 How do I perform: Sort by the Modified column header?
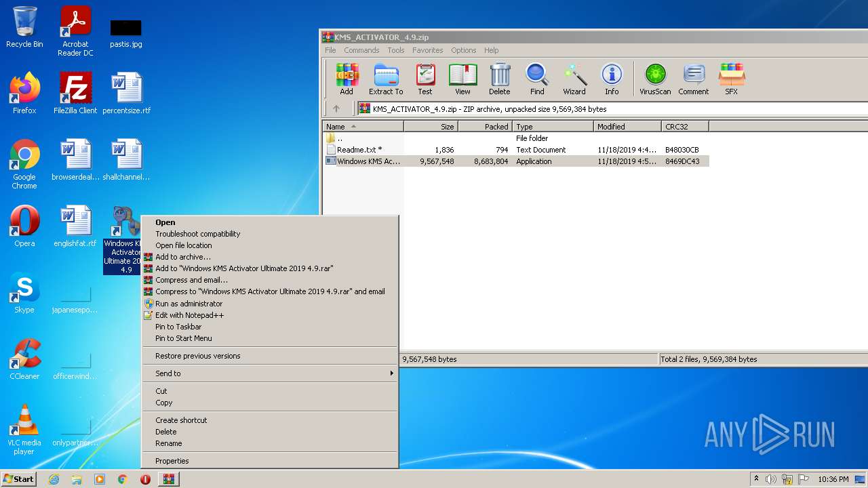(x=628, y=127)
